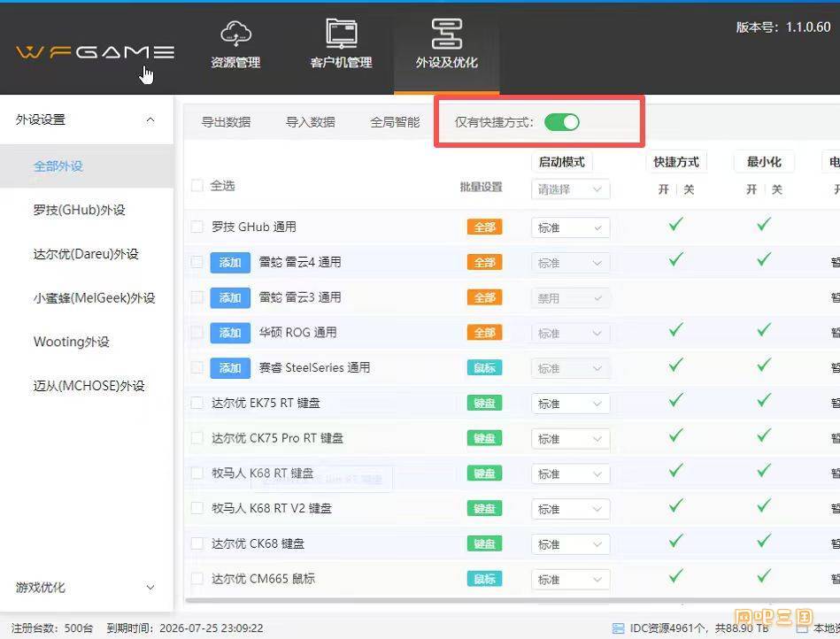This screenshot has width=840, height=639.
Task: Tick the checkbox for 达尔优 CK68 键盘
Action: pos(197,544)
